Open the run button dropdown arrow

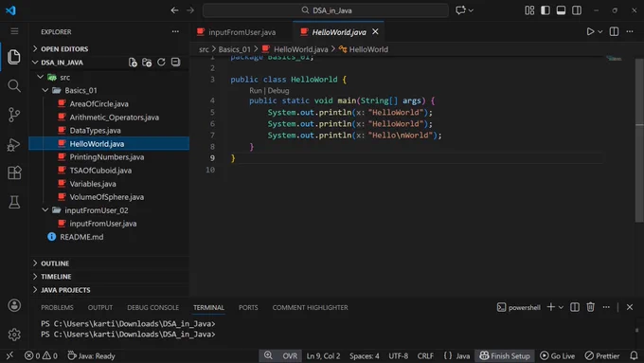coord(600,32)
